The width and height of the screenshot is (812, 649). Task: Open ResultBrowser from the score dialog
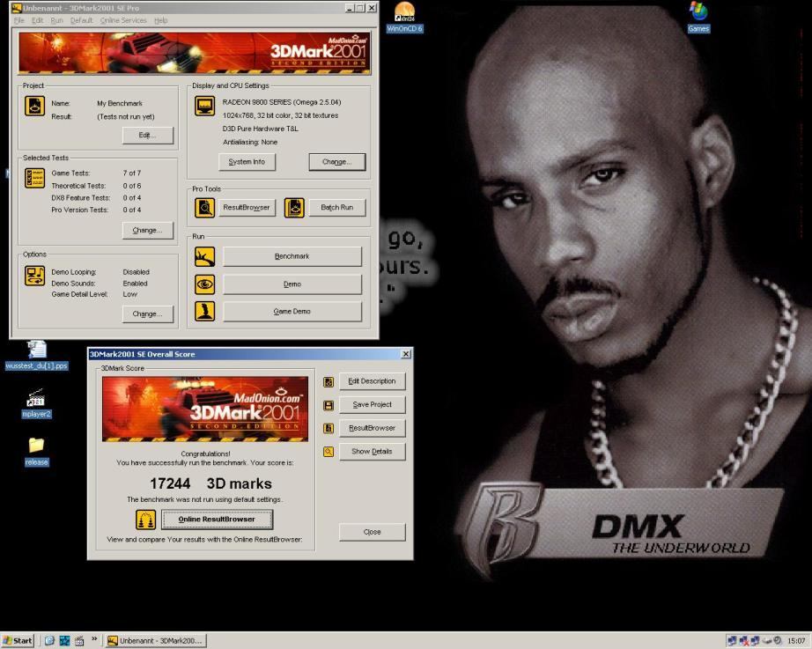pyautogui.click(x=372, y=428)
